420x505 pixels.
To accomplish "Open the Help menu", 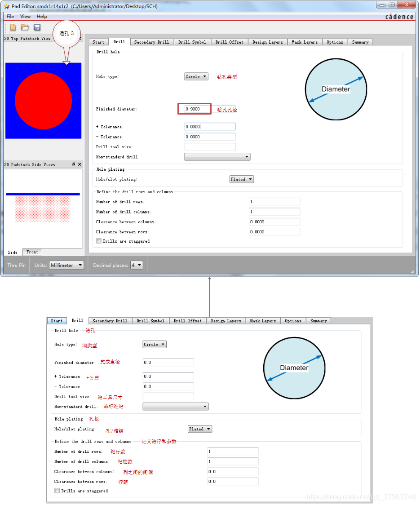I will click(42, 16).
